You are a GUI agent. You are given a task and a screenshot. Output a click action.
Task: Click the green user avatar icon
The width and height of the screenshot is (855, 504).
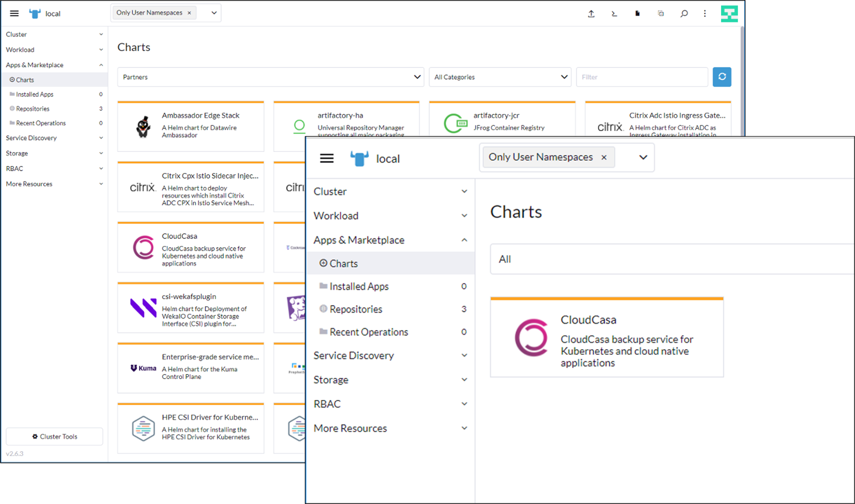(729, 13)
